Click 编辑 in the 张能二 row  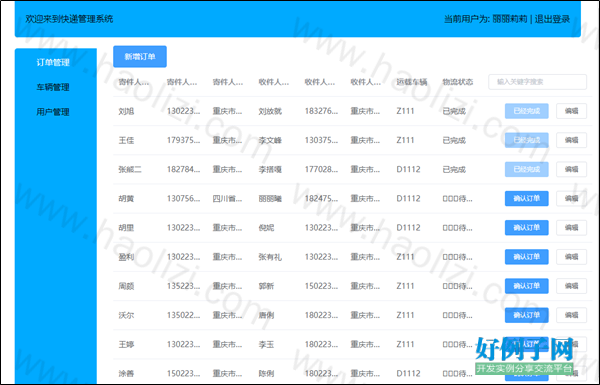571,169
